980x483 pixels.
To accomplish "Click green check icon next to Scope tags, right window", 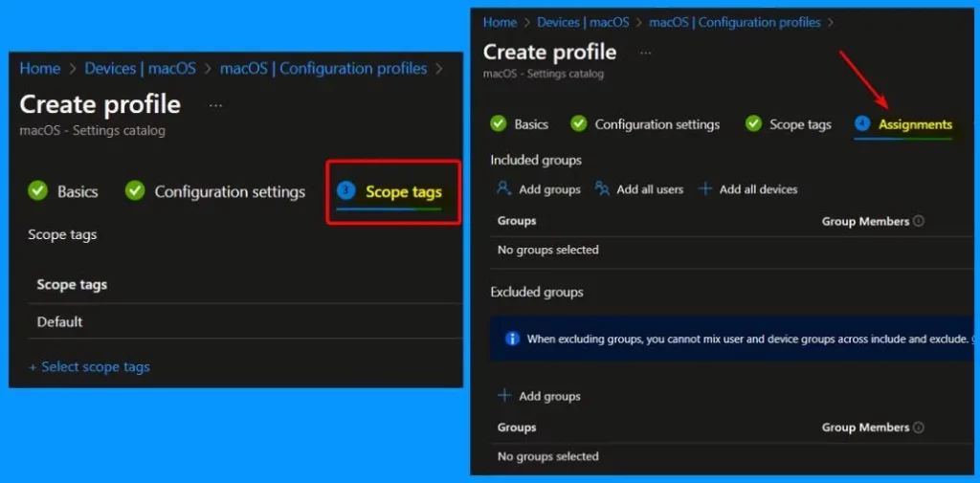I will click(754, 123).
